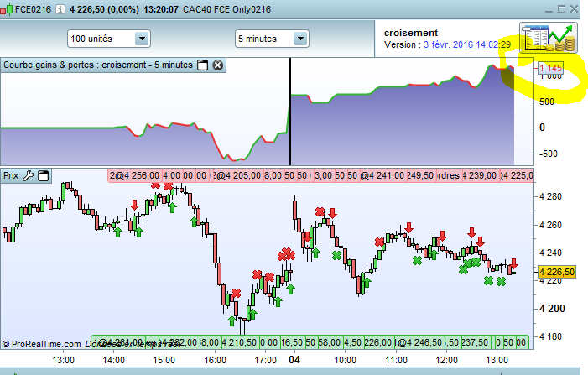This screenshot has width=588, height=375.
Task: Click the 16:00 label on time axis
Action: pos(216,359)
